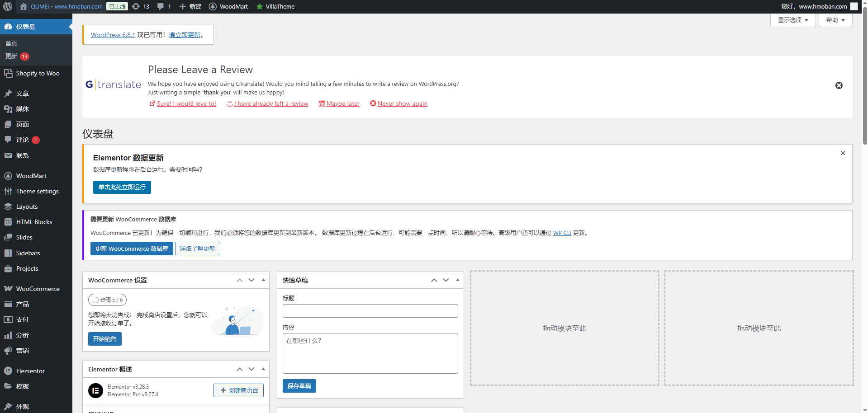The width and height of the screenshot is (868, 413).
Task: Click the bar chart icon beside 分析
Action: pos(8,335)
